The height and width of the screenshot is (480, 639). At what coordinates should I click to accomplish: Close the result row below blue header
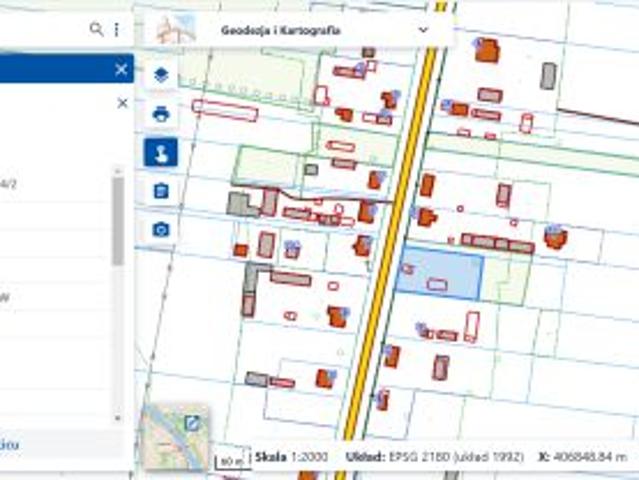pos(122,103)
